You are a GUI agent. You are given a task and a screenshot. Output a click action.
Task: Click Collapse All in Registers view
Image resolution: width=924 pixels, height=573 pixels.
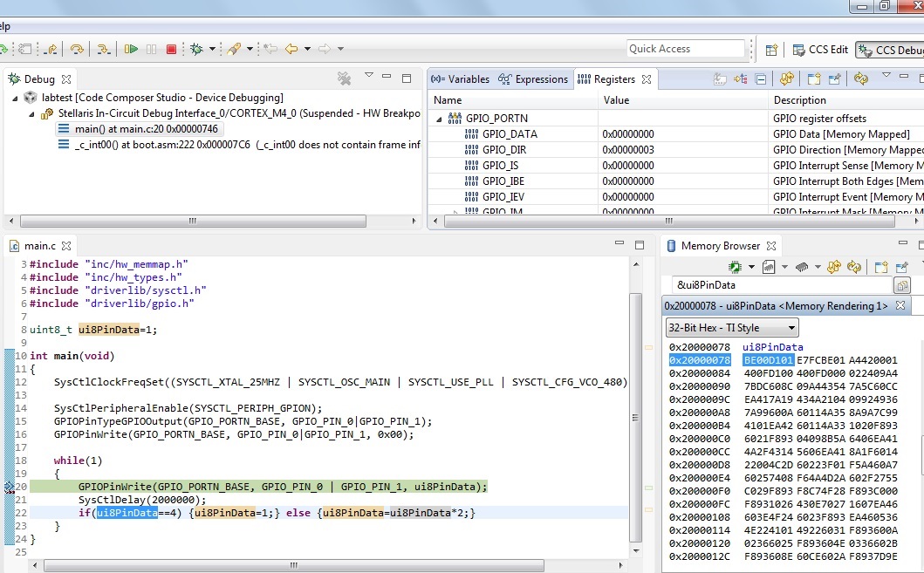pos(760,78)
